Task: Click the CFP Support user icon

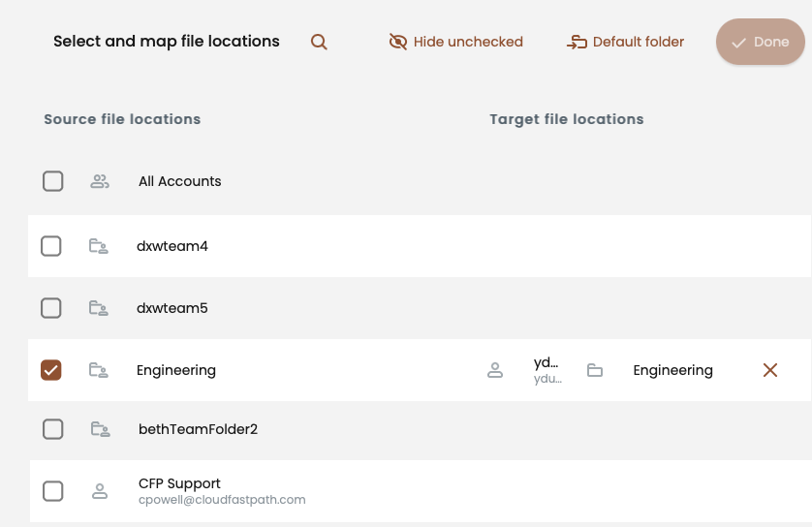Action: (x=100, y=491)
